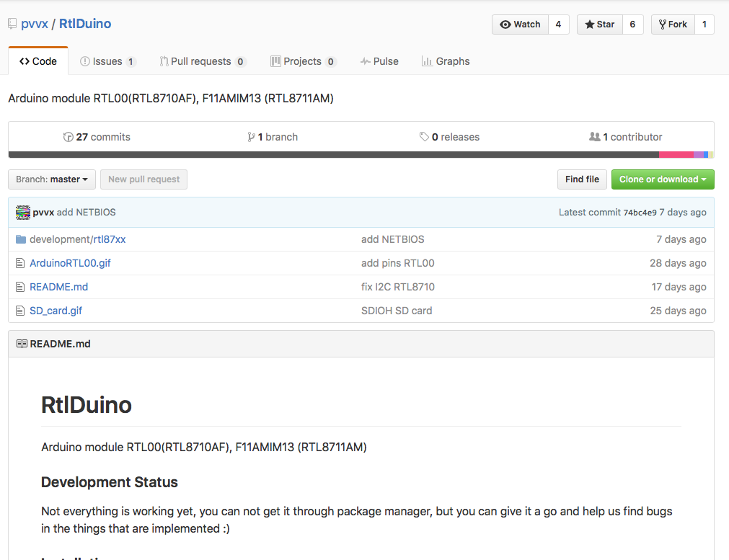The height and width of the screenshot is (560, 729).
Task: Click the Find file button
Action: pyautogui.click(x=582, y=179)
